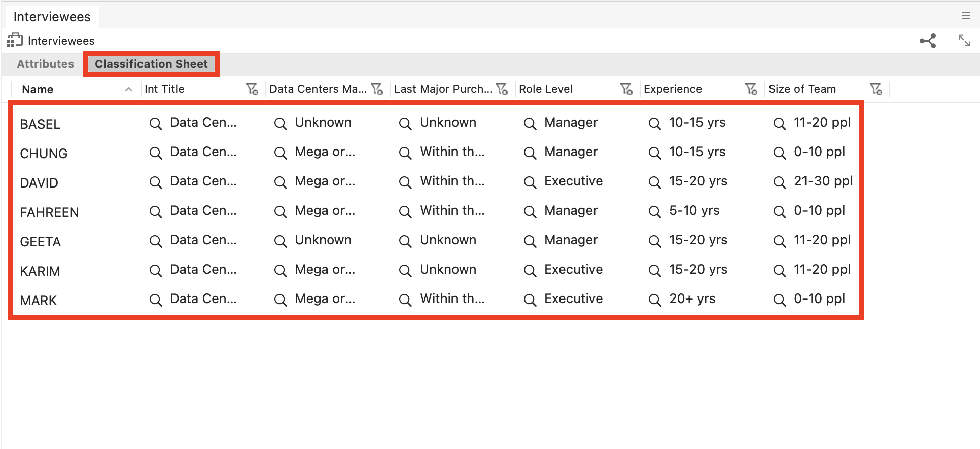Screen dimensions: 980x449
Task: Select the Interviewees top tab
Action: 52,17
